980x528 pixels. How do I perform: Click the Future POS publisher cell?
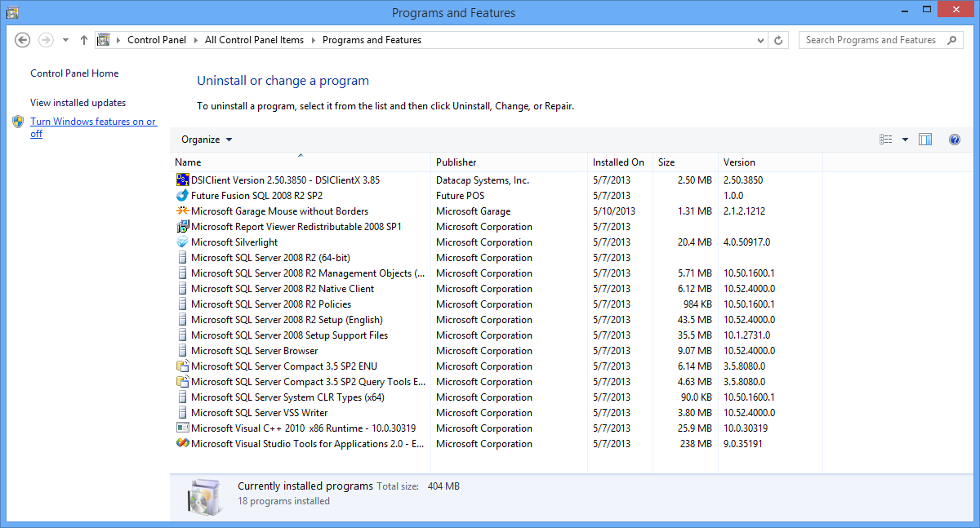point(460,196)
